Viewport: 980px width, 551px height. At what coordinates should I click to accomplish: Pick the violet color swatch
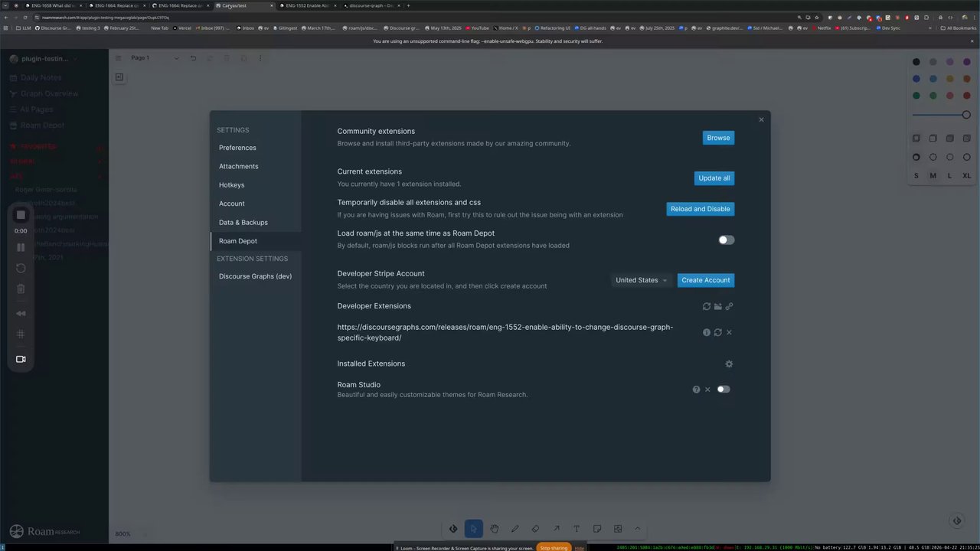click(x=967, y=62)
